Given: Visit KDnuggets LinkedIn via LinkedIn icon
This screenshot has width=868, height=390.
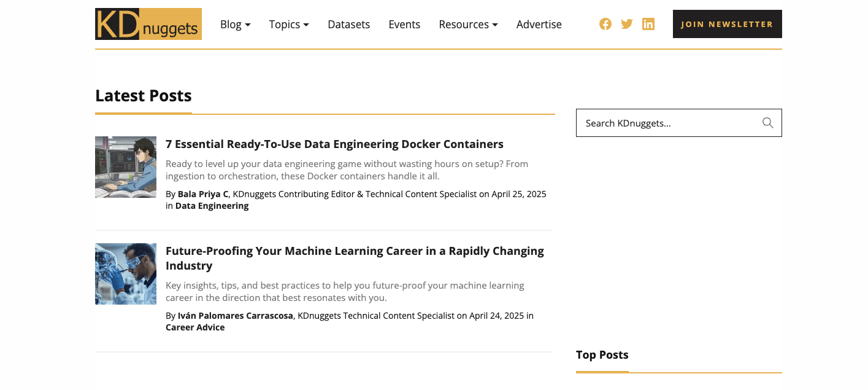Looking at the screenshot, I should (x=648, y=24).
